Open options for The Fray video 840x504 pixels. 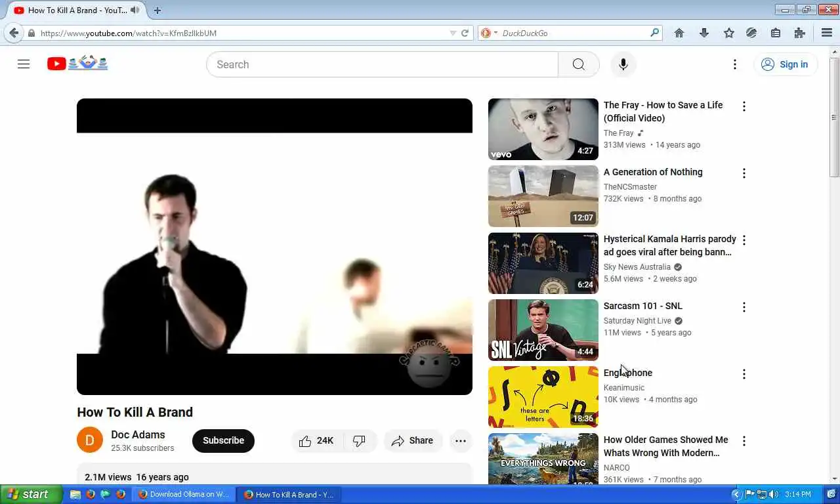pos(744,106)
